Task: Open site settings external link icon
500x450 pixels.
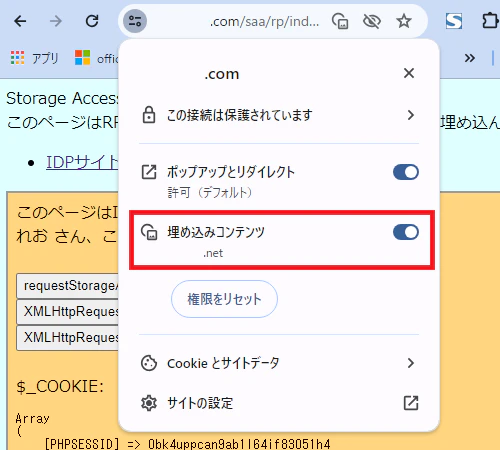Action: 411,403
